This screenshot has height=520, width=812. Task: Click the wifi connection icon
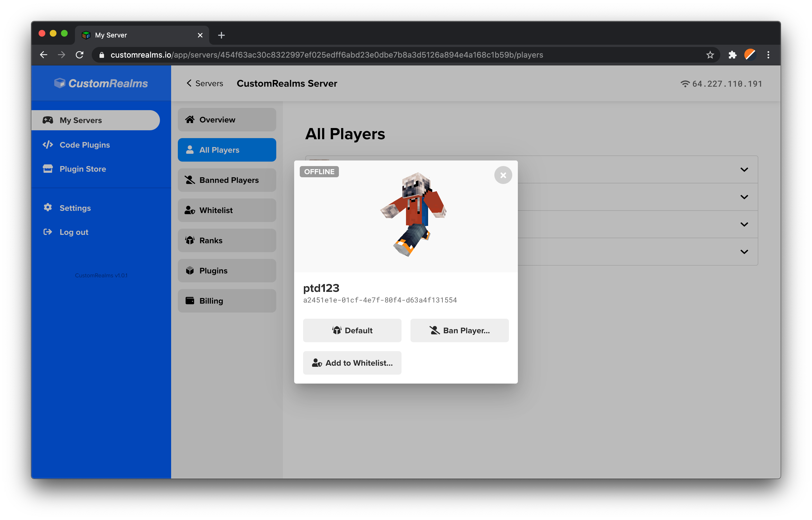tap(685, 84)
